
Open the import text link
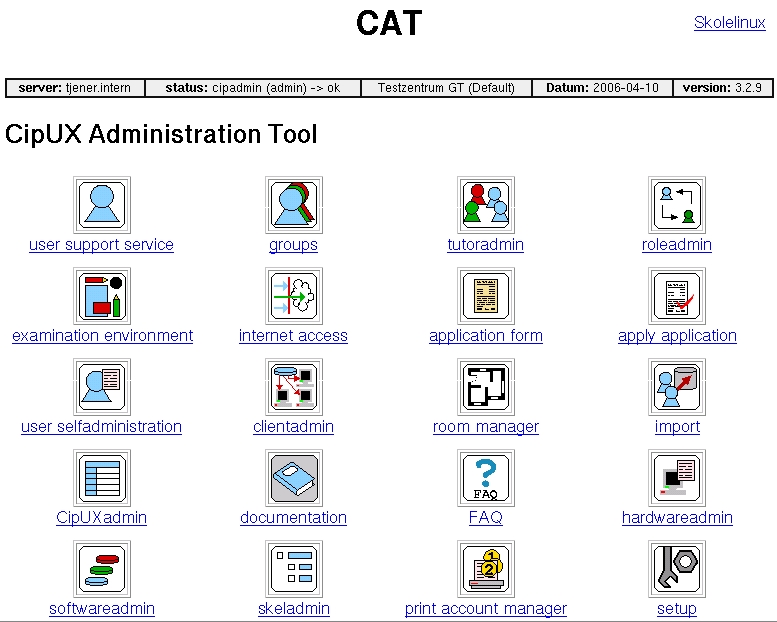coord(677,427)
